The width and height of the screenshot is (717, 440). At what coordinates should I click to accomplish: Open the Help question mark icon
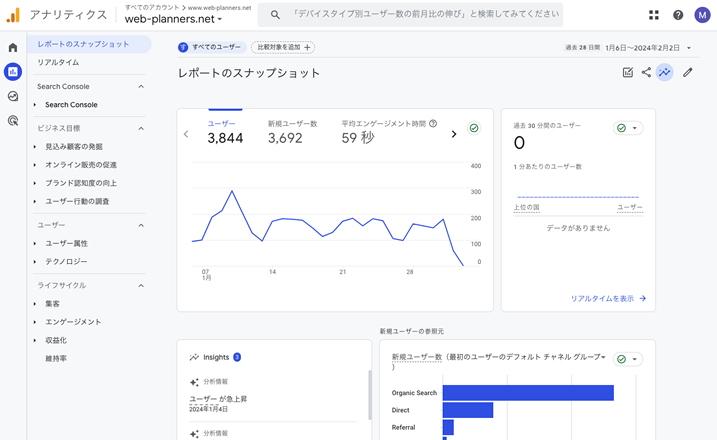(x=678, y=15)
